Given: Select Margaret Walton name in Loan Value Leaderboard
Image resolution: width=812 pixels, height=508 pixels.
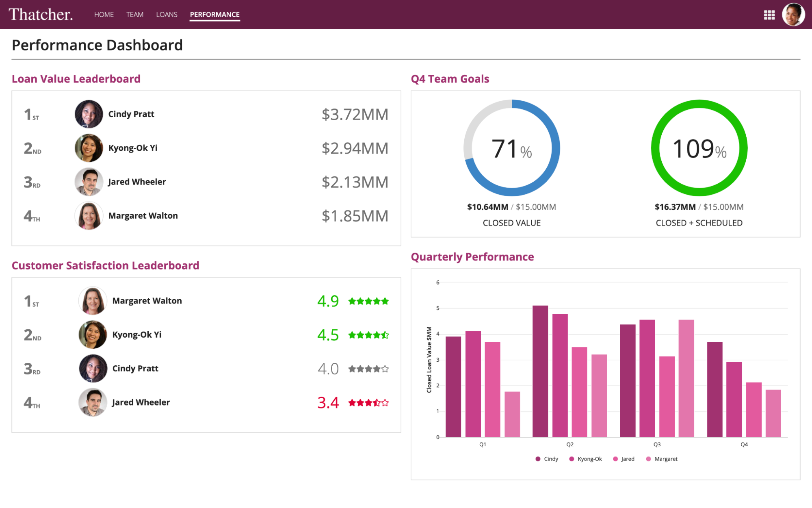Looking at the screenshot, I should coord(143,216).
